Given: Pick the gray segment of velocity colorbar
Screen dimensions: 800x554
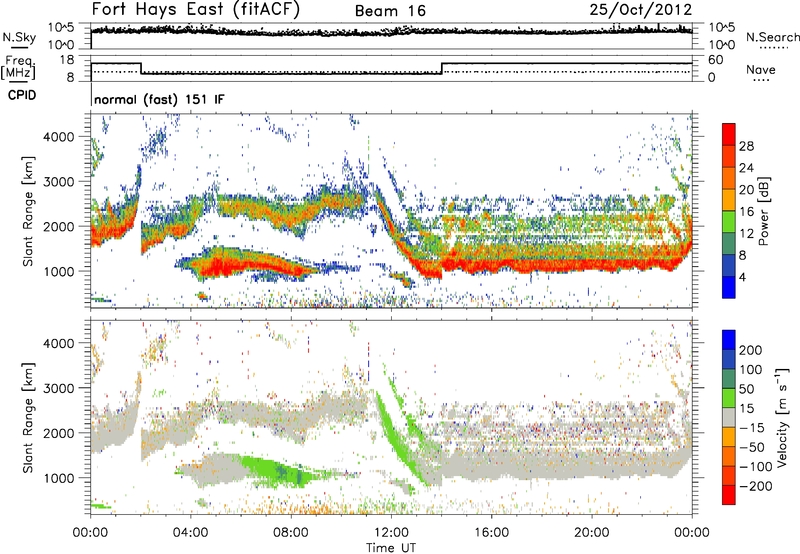Looking at the screenshot, I should point(729,418).
